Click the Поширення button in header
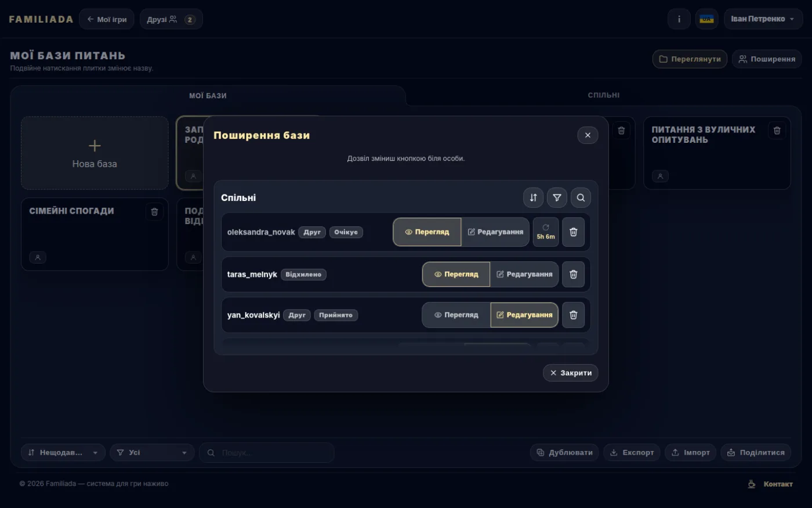The height and width of the screenshot is (508, 812). pos(767,59)
